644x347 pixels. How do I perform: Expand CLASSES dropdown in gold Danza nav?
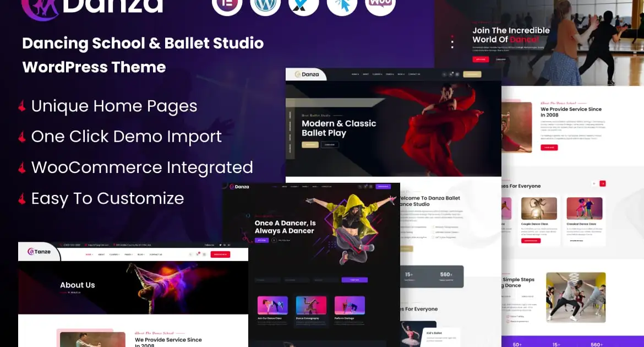pos(378,74)
